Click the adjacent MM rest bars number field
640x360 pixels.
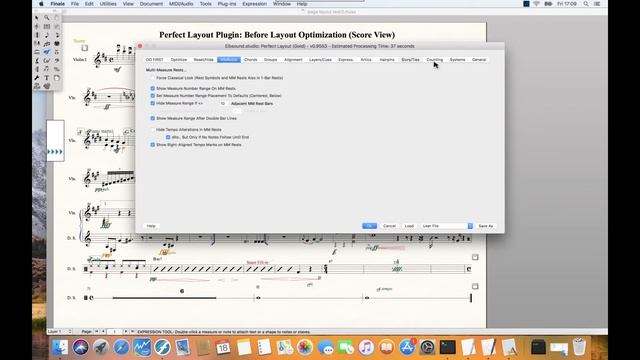tap(223, 104)
